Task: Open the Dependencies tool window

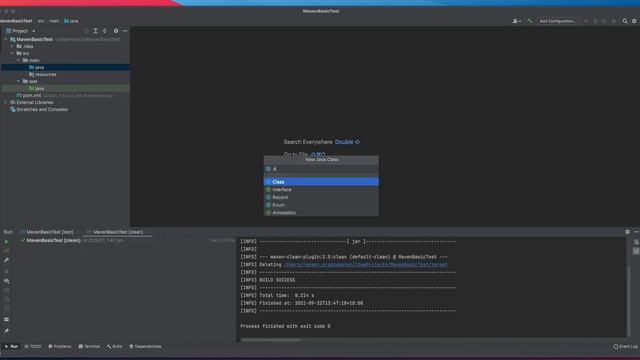Action: click(x=145, y=347)
